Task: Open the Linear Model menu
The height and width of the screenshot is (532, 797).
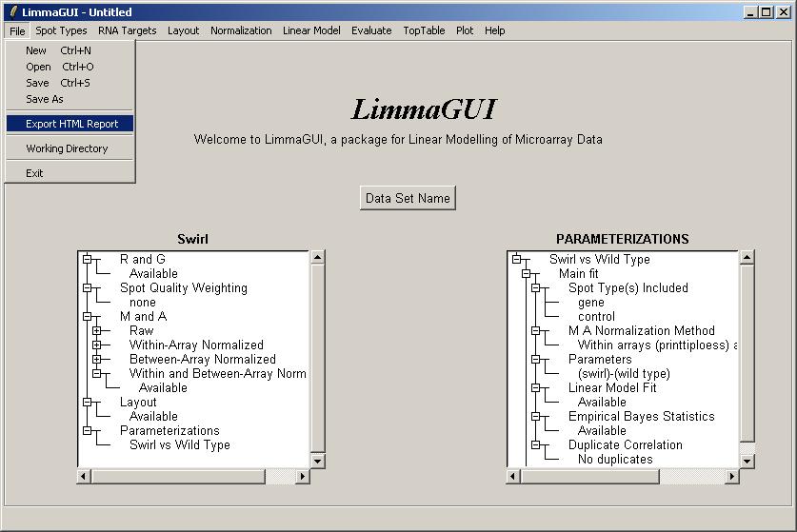Action: tap(311, 30)
